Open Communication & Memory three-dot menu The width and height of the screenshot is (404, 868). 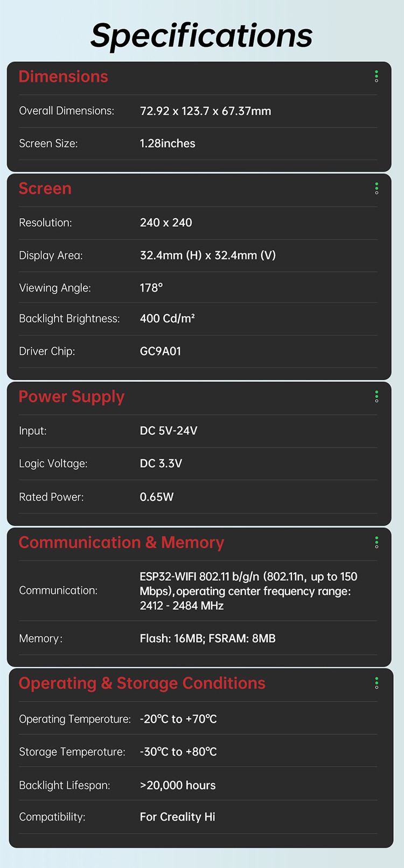377,543
